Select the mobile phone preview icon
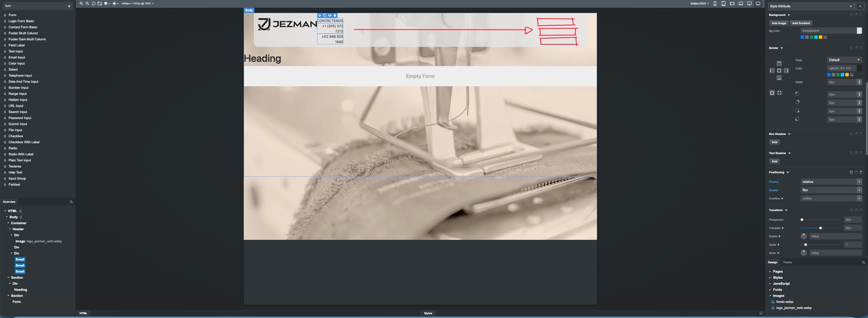This screenshot has width=868, height=318. click(x=715, y=4)
